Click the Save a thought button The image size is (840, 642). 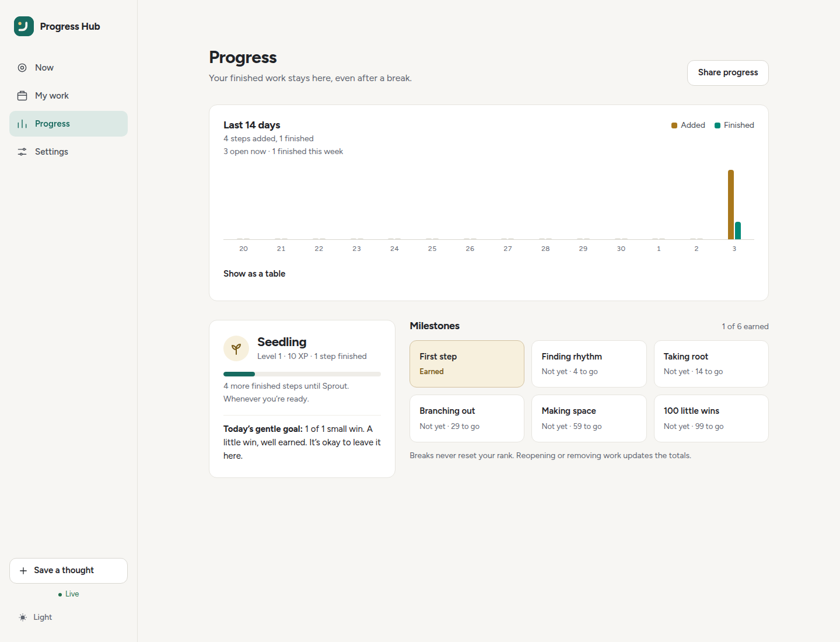68,571
